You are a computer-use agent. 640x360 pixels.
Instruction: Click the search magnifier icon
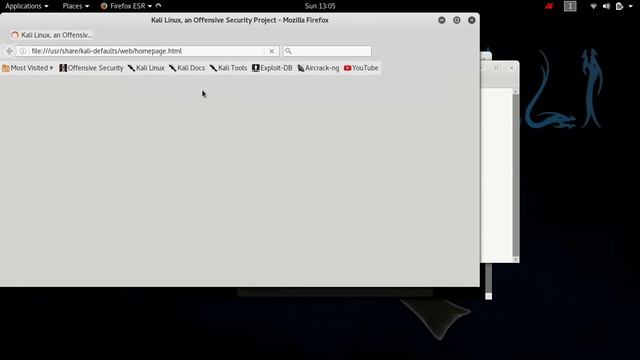pyautogui.click(x=288, y=51)
